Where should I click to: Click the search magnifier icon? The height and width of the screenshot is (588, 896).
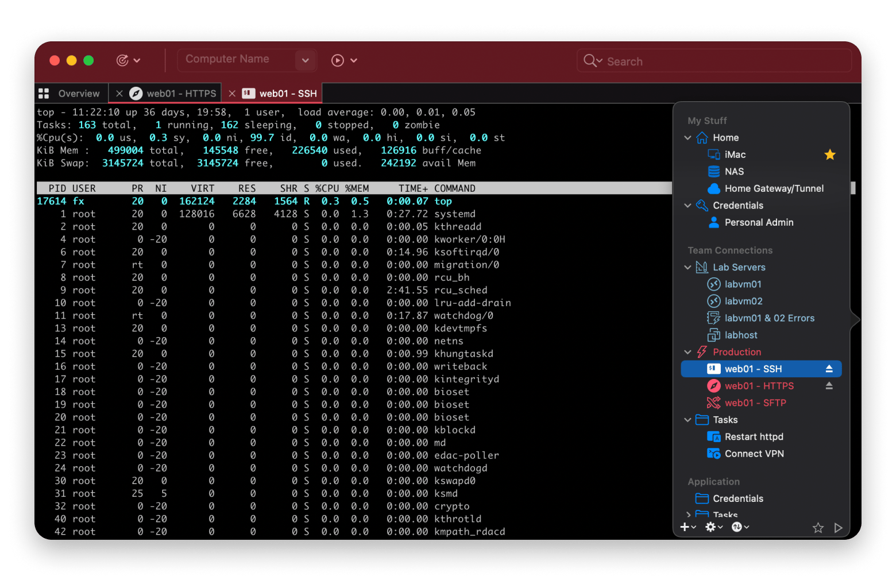(590, 61)
